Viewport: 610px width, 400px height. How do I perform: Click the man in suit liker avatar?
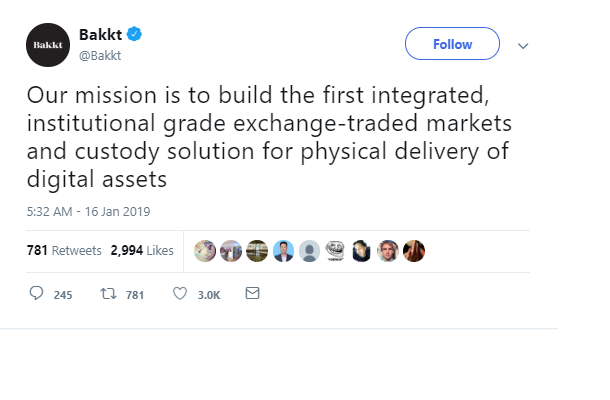[x=284, y=250]
